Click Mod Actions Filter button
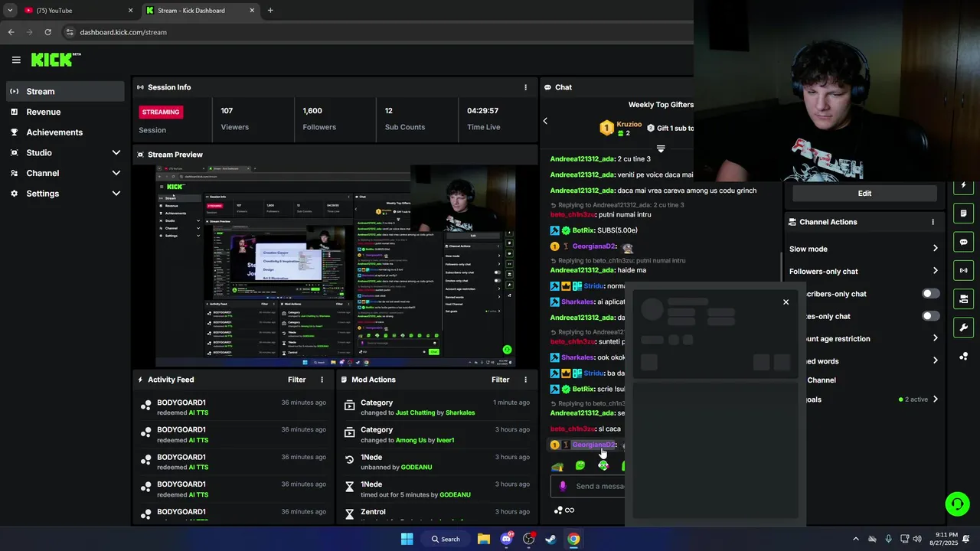 pos(500,380)
